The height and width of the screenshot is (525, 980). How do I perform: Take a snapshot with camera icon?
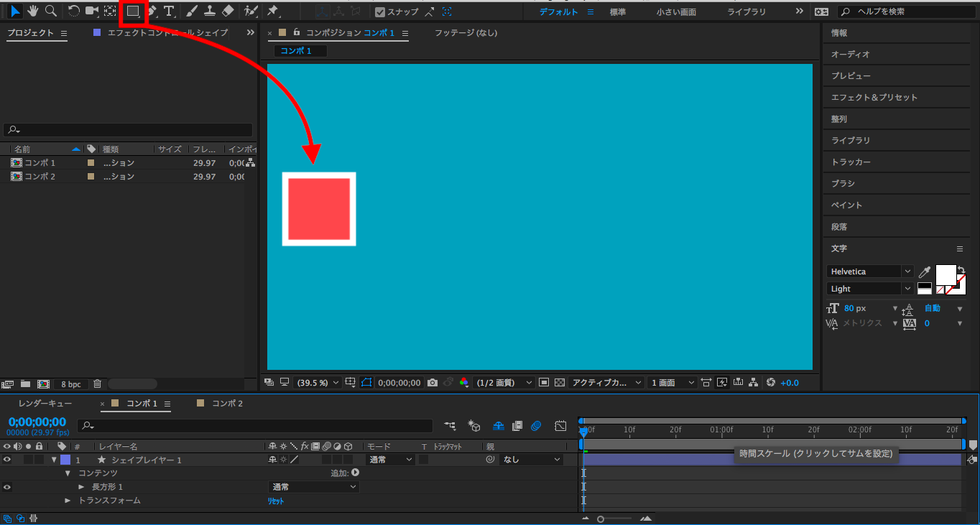433,383
